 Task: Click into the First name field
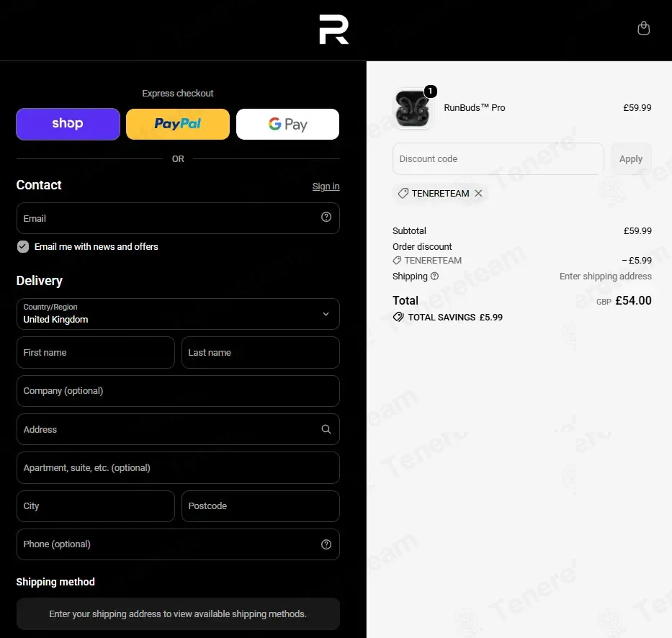click(96, 353)
